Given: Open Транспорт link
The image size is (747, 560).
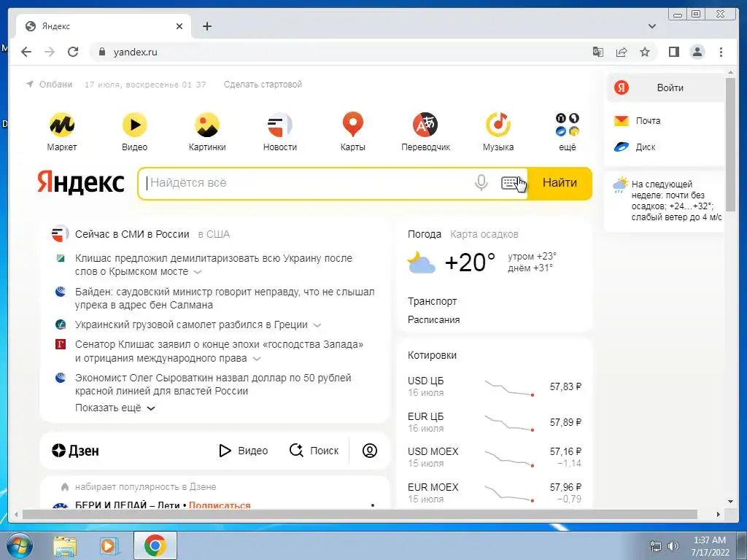Looking at the screenshot, I should click(432, 301).
